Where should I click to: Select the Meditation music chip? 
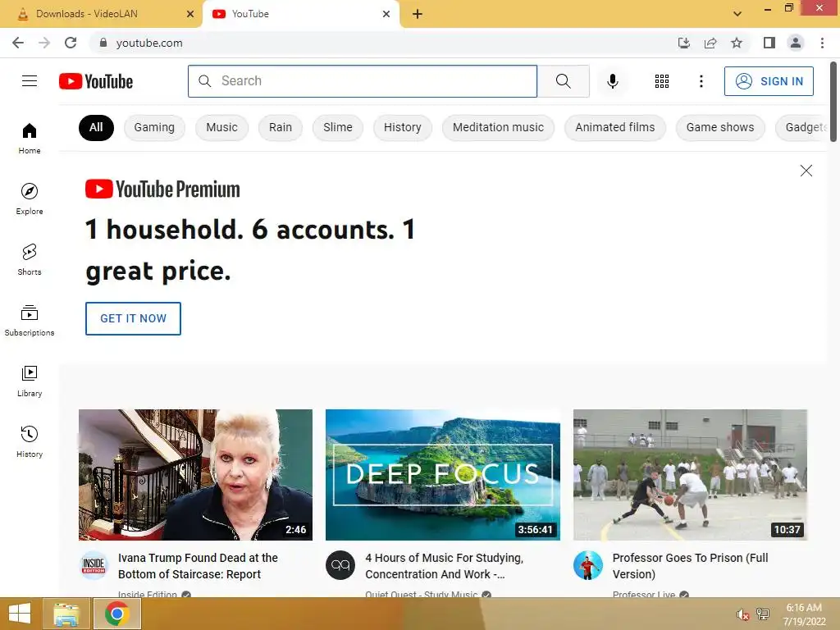(x=498, y=127)
